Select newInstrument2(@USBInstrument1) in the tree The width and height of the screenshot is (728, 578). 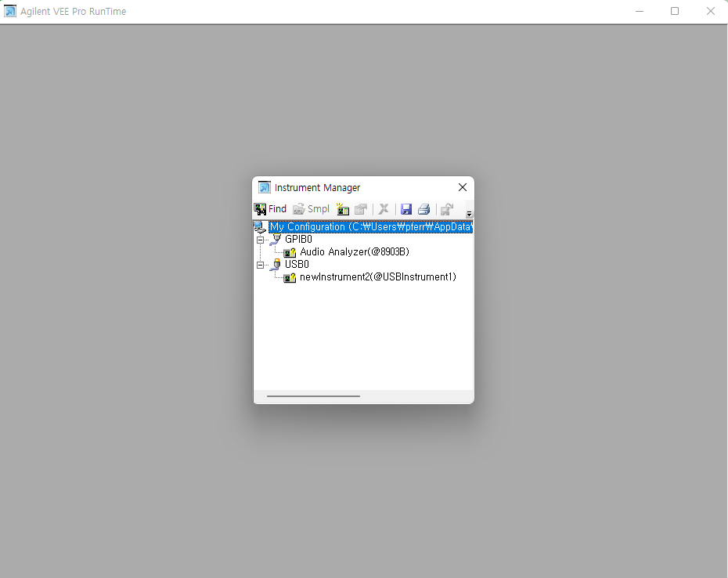(x=377, y=277)
